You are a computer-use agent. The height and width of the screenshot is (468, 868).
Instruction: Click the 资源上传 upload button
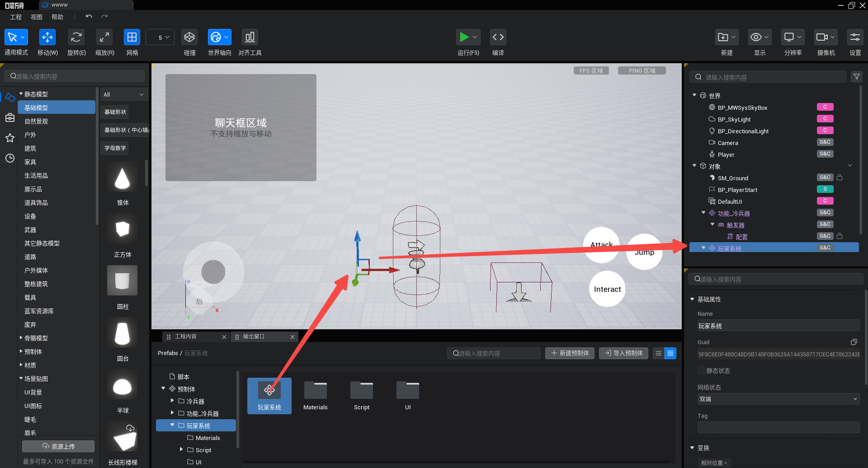[58, 446]
